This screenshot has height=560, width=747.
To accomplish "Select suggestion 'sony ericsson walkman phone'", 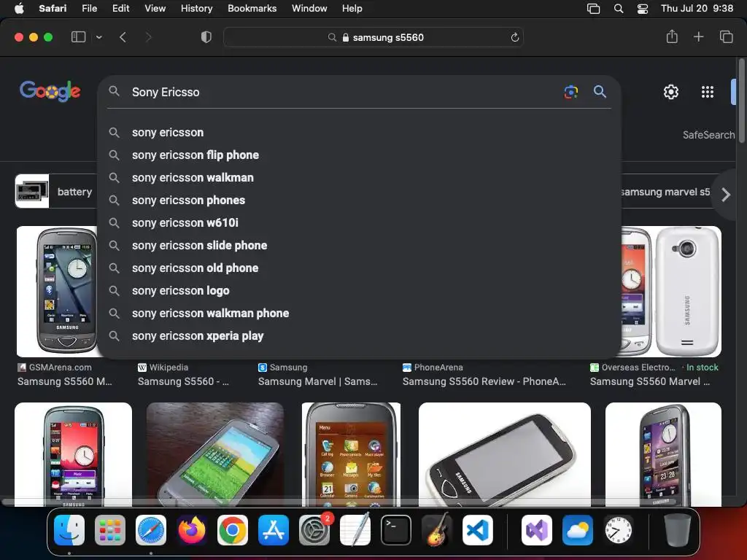I will [x=359, y=314].
